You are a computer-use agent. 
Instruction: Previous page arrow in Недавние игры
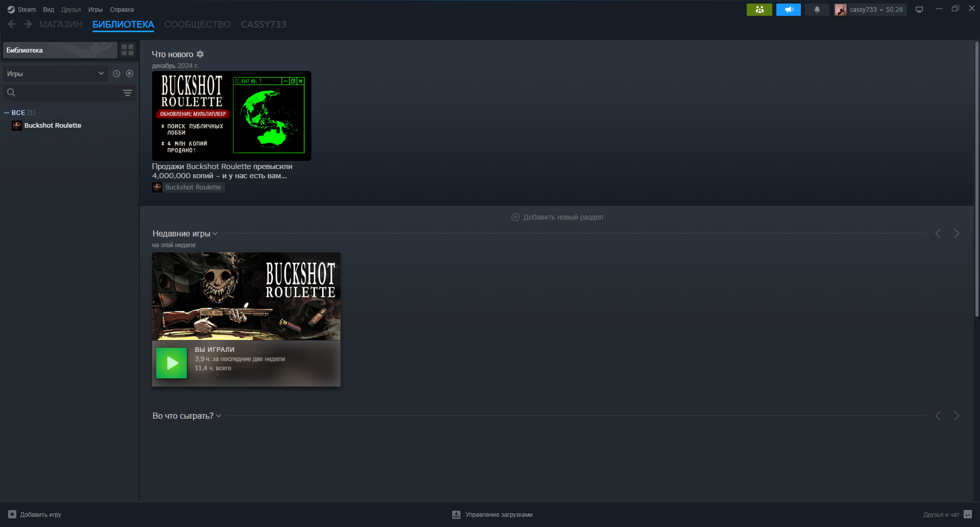coord(938,233)
